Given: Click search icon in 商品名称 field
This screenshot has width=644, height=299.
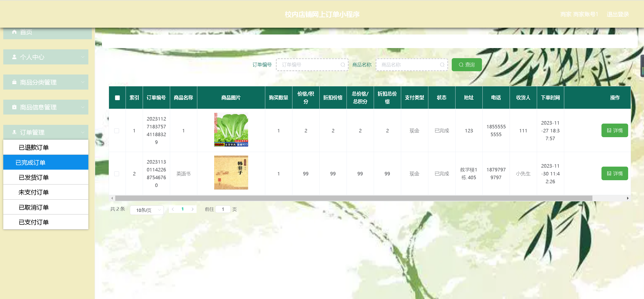Looking at the screenshot, I should pos(442,65).
